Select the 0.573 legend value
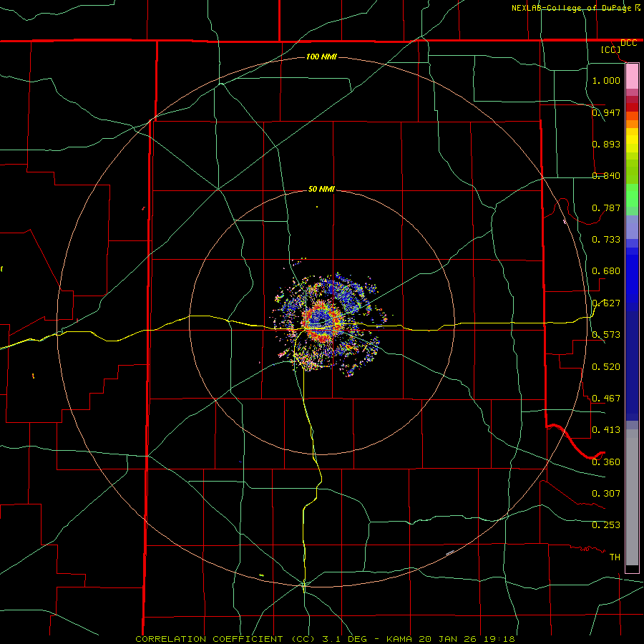Image resolution: width=644 pixels, height=644 pixels. (606, 335)
